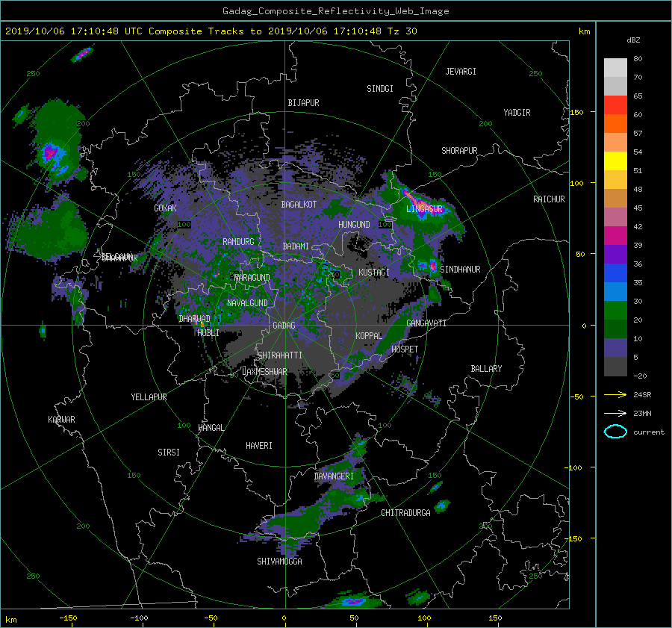The width and height of the screenshot is (672, 628).
Task: Click the current legend label
Action: click(x=648, y=432)
